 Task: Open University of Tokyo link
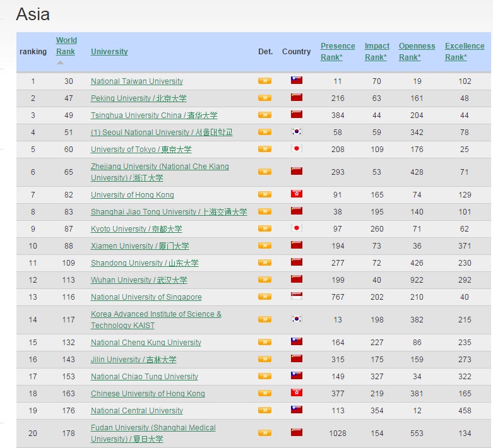pos(141,149)
